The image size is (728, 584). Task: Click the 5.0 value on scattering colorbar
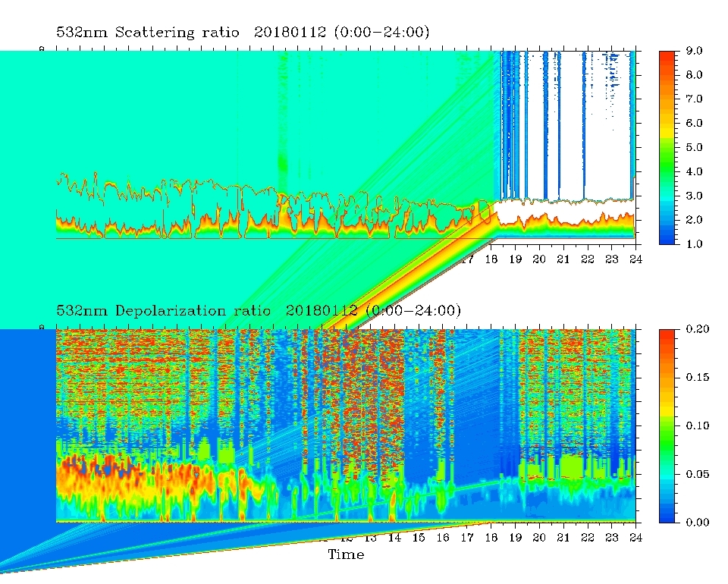[694, 147]
